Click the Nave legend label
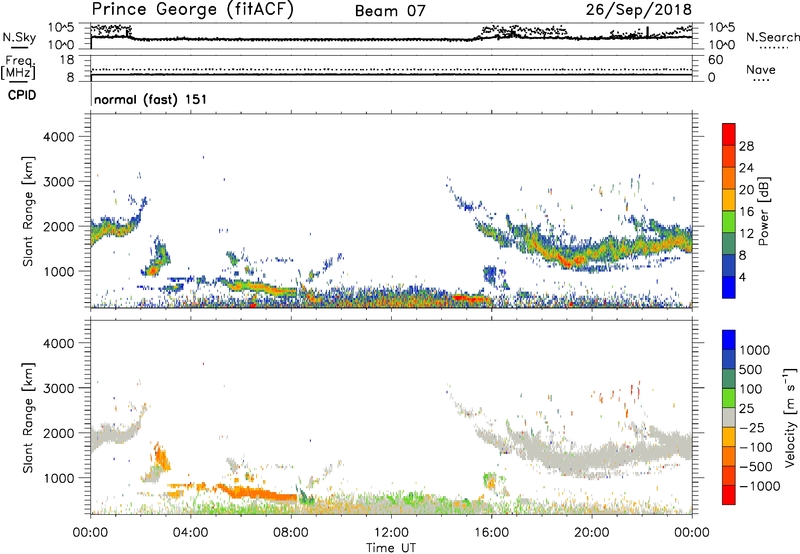The width and height of the screenshot is (800, 554). pyautogui.click(x=761, y=70)
